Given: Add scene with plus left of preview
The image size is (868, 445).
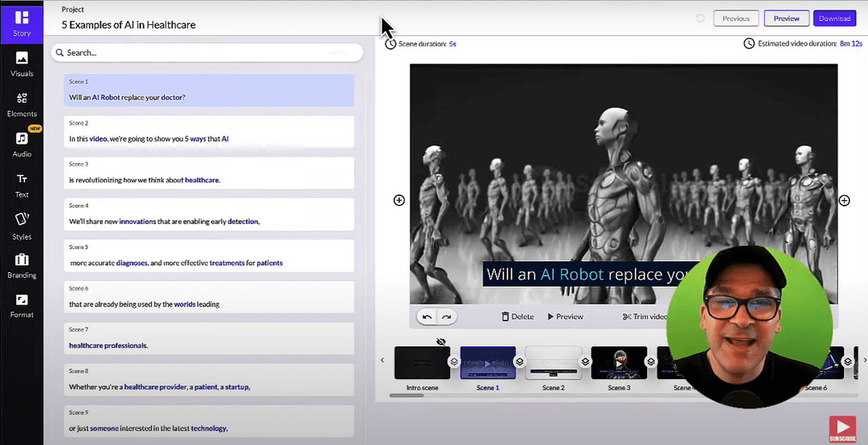Looking at the screenshot, I should 399,200.
